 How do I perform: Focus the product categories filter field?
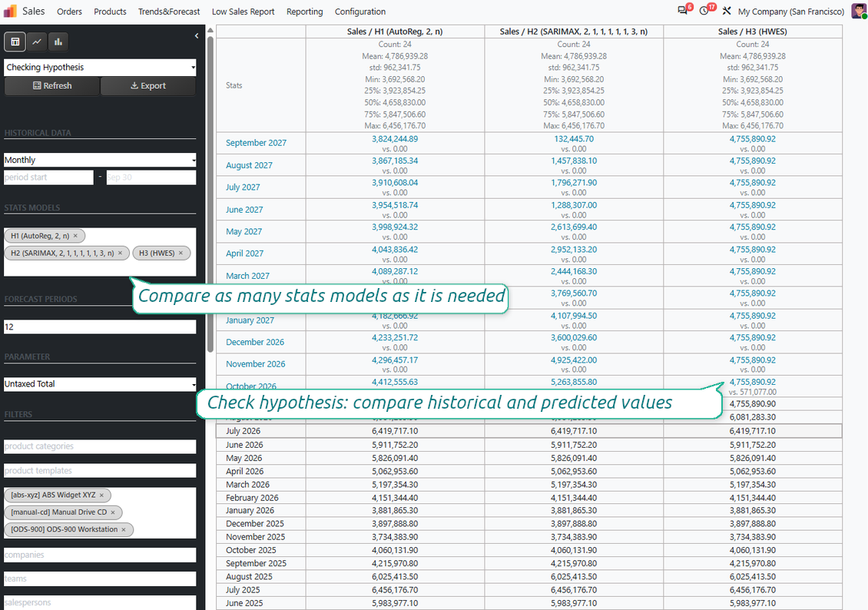click(100, 446)
